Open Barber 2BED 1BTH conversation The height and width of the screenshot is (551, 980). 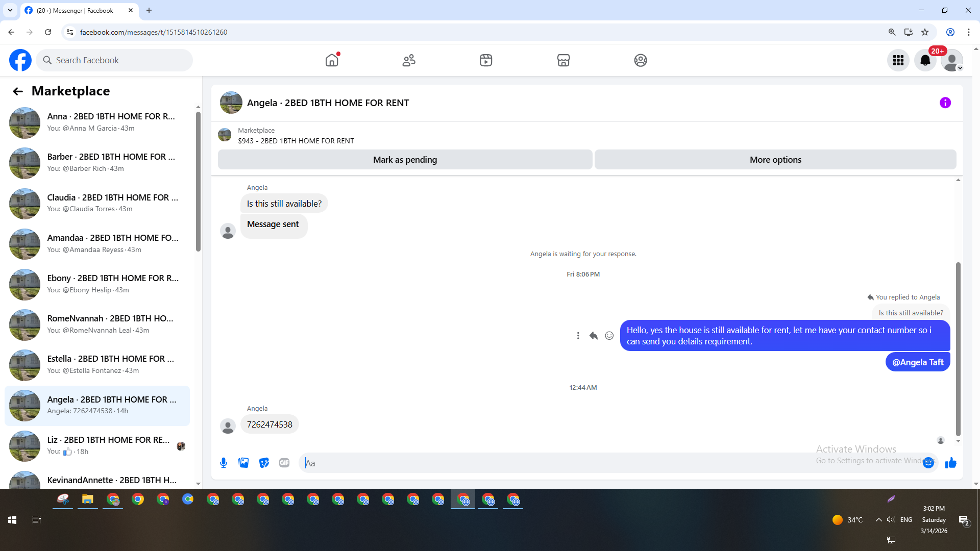click(x=97, y=163)
